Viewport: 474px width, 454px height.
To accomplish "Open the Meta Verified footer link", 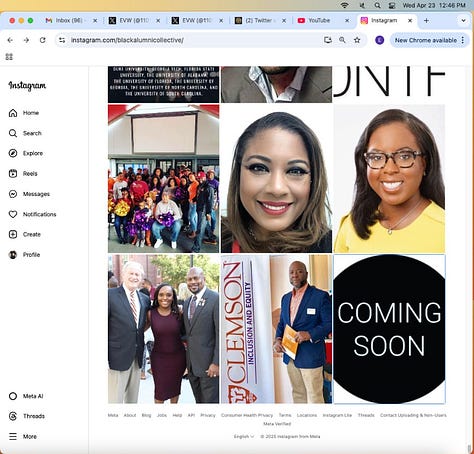I will tap(277, 424).
